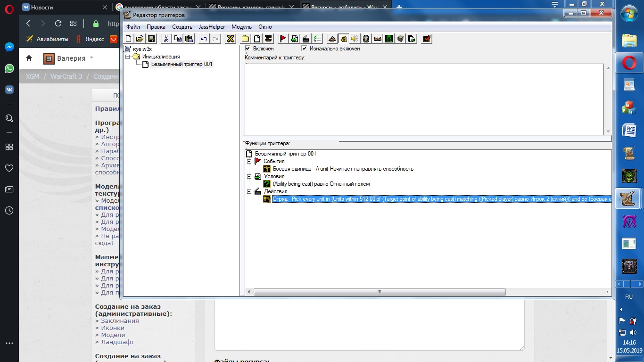
Task: Open the JassHelper menu
Action: click(x=212, y=27)
